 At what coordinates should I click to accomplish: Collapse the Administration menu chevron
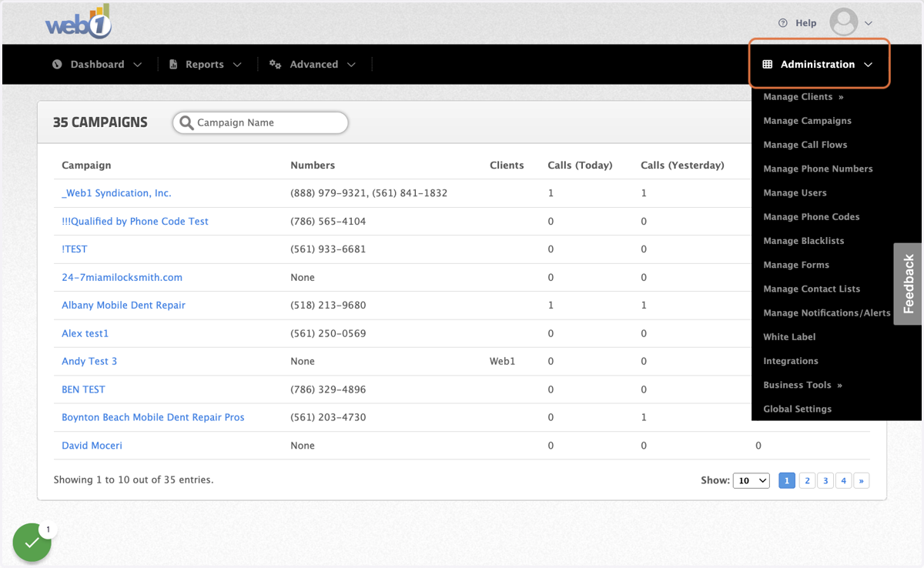(868, 65)
